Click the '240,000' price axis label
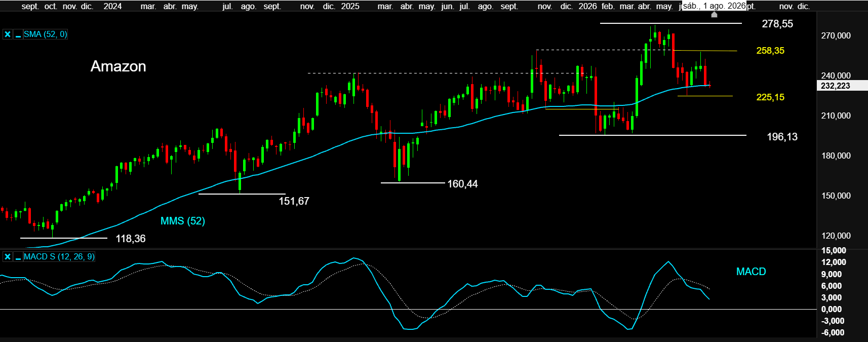Image resolution: width=868 pixels, height=342 pixels. tap(836, 75)
